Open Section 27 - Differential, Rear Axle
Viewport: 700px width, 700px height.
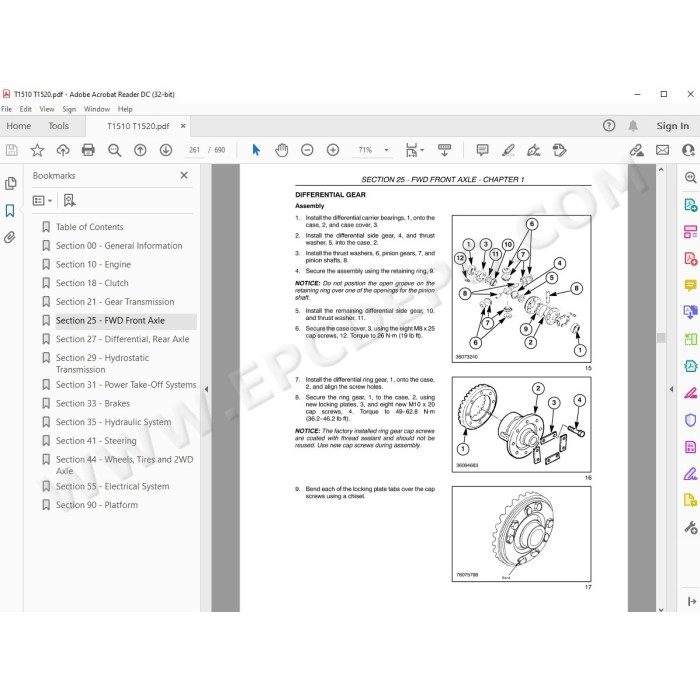[x=122, y=339]
